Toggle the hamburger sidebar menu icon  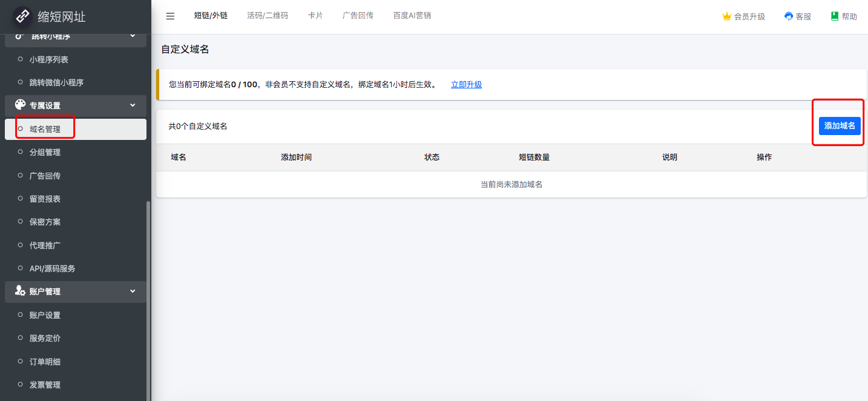click(170, 16)
